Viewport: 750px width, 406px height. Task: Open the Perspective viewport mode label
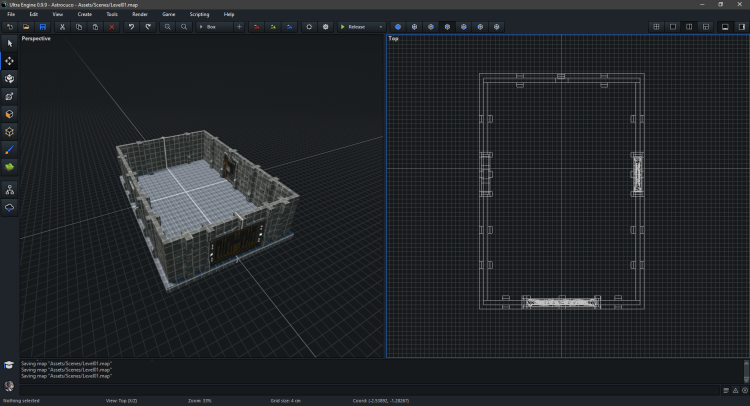pos(37,39)
